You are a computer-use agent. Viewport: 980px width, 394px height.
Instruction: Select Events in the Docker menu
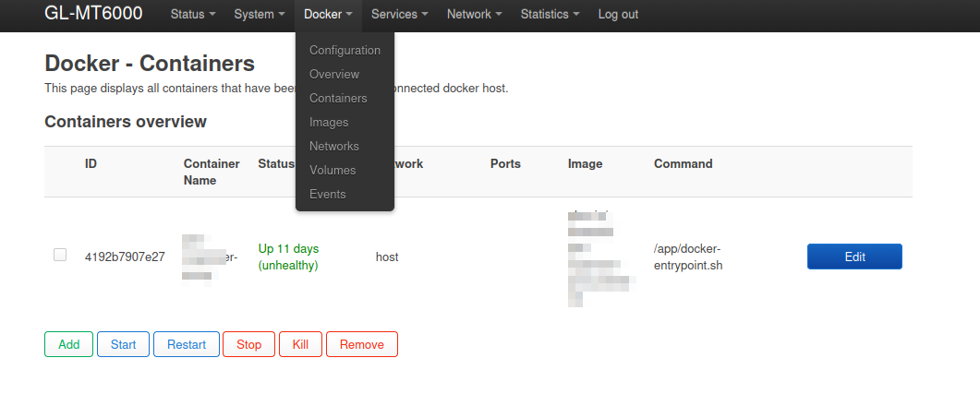(x=328, y=194)
